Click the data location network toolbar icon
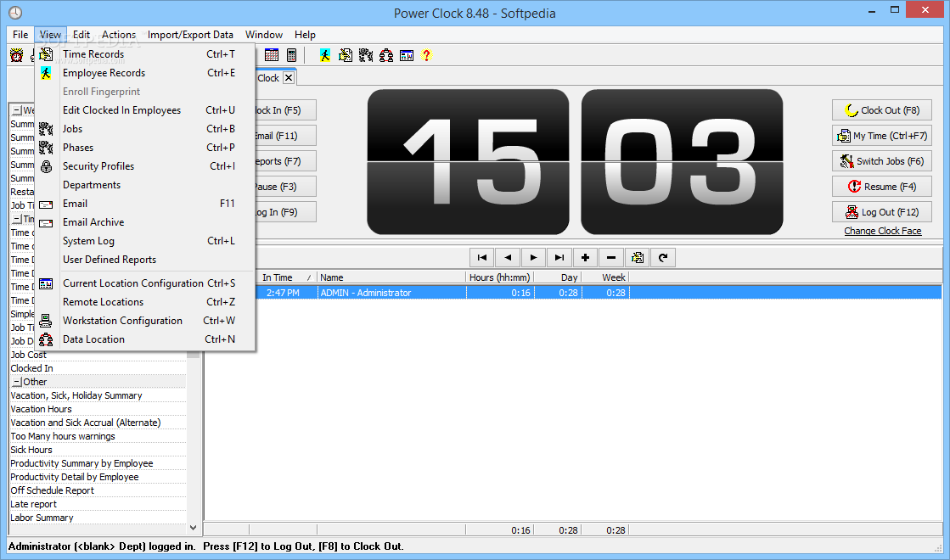The height and width of the screenshot is (560, 950). tap(386, 56)
